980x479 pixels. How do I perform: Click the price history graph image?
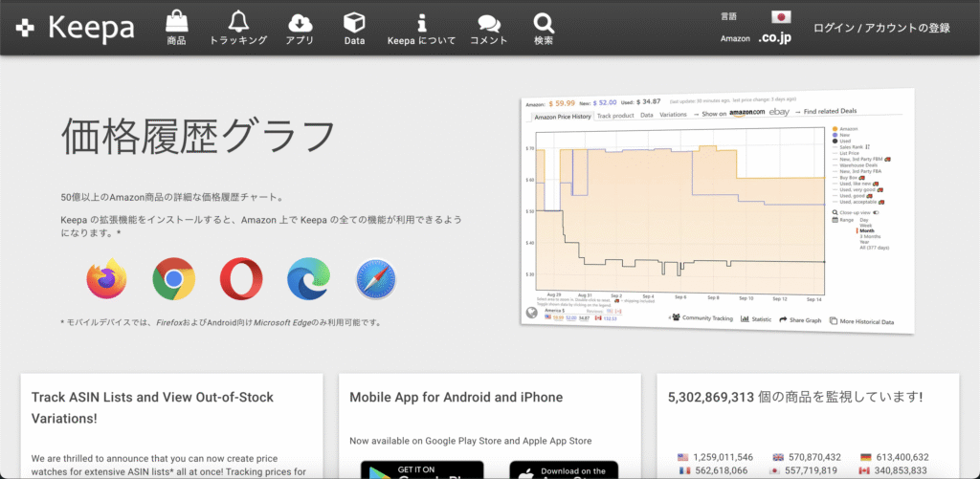click(718, 210)
